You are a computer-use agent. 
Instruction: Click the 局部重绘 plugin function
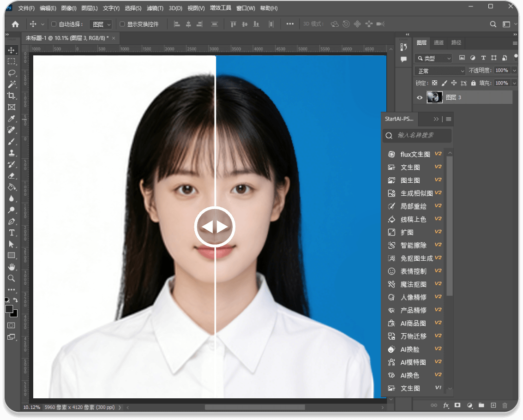pyautogui.click(x=413, y=206)
